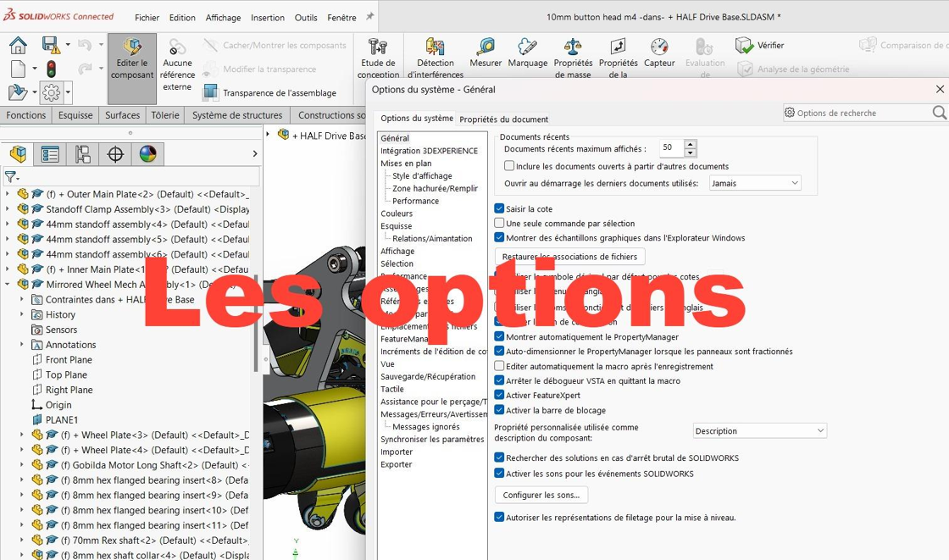Toggle Une seule commande par sélection
The width and height of the screenshot is (949, 560).
click(499, 224)
